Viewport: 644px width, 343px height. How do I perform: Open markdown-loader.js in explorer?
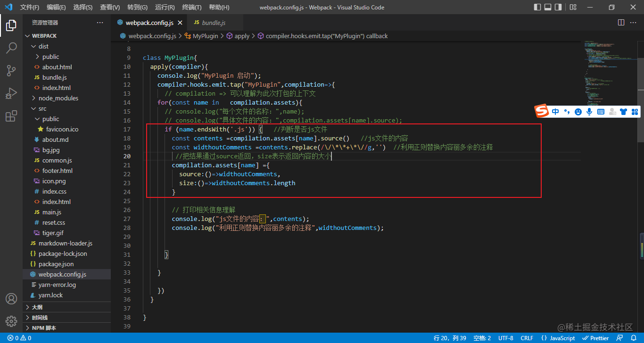coord(66,243)
